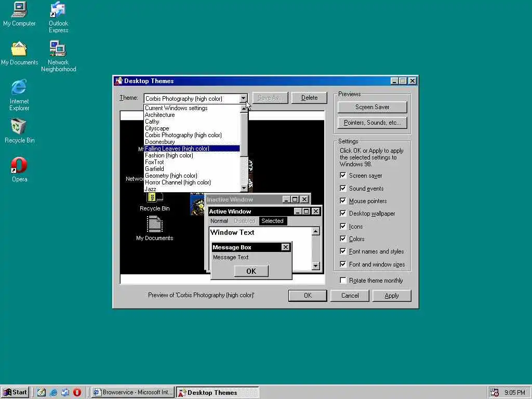532x399 pixels.
Task: Select Network Neighborhood desktop icon
Action: 58,56
